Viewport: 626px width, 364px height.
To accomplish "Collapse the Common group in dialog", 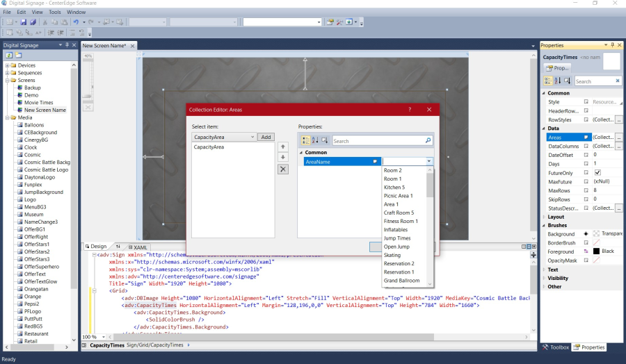I will [x=301, y=152].
